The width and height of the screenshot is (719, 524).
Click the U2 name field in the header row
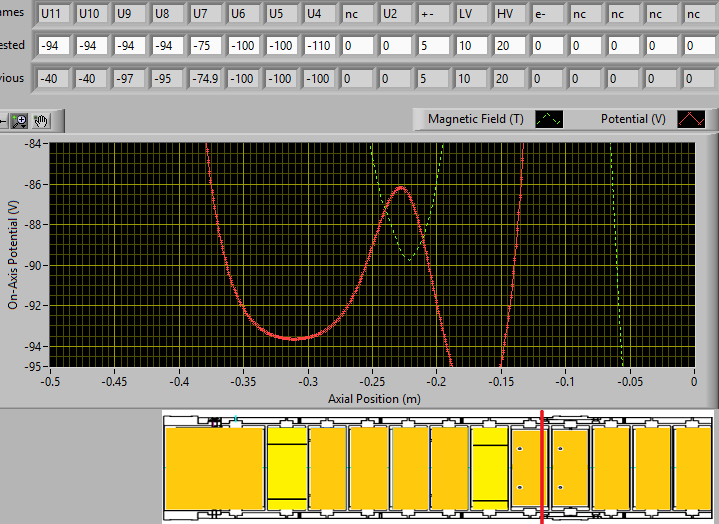point(395,15)
